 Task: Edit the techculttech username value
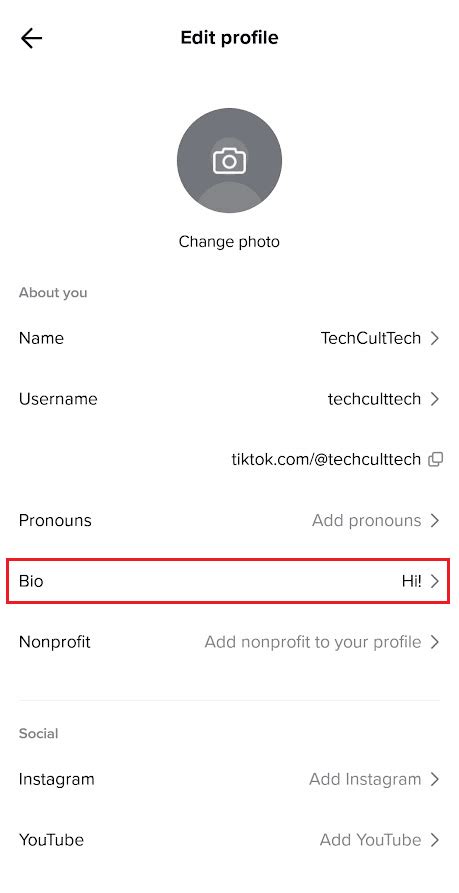[374, 399]
